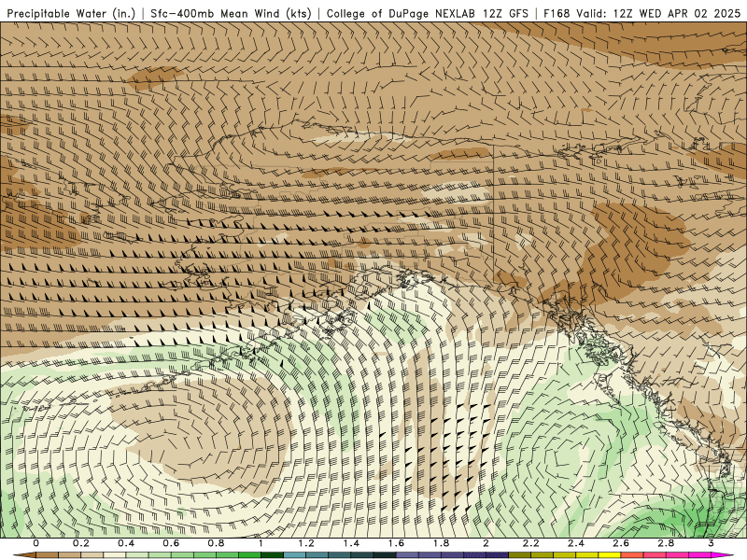Select the teal swatch left of 1.2
Image resolution: width=747 pixels, height=560 pixels.
pyautogui.click(x=294, y=555)
